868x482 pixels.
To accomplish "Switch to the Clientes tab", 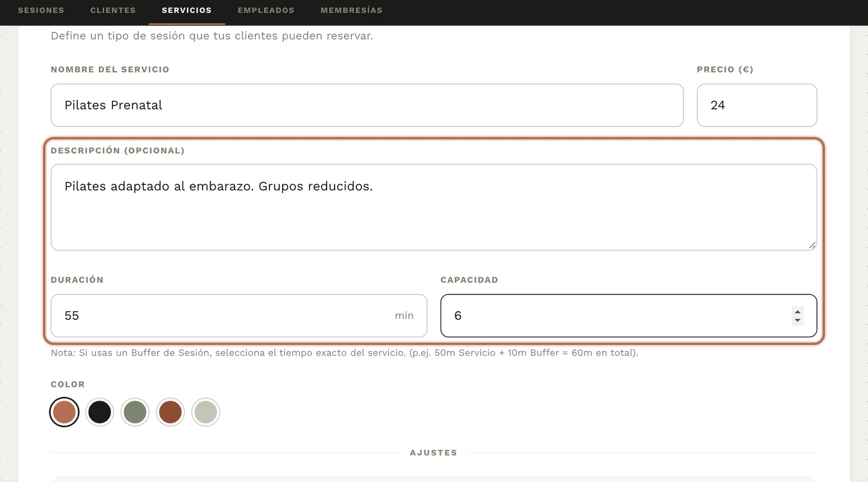I will tap(113, 10).
